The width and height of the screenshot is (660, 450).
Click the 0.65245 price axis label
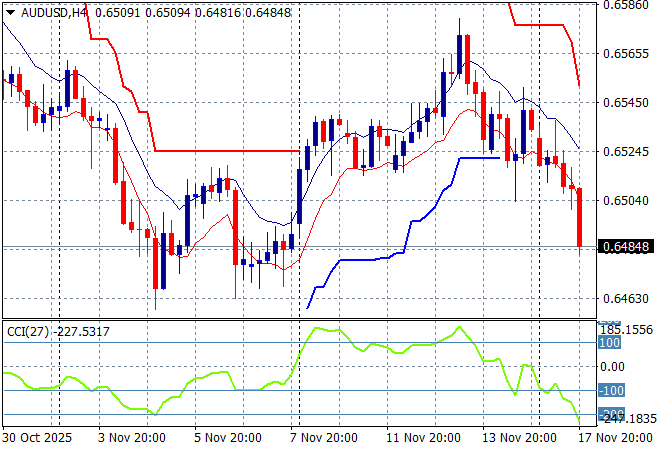[626, 151]
